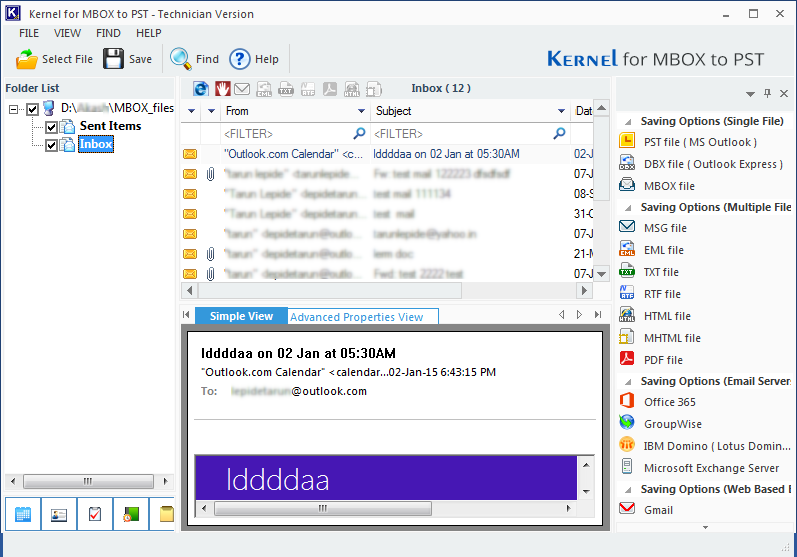Collapse Saving Options (Single File) section
797x557 pixels.
(x=628, y=122)
